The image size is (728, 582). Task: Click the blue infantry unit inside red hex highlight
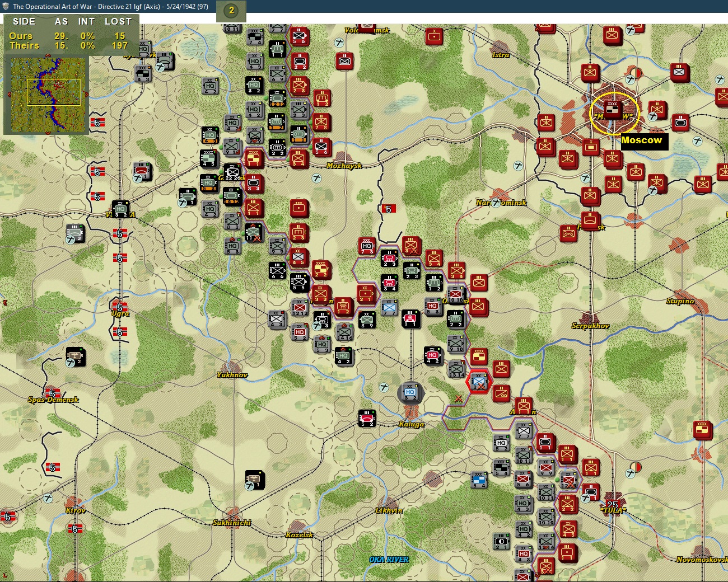pos(479,382)
